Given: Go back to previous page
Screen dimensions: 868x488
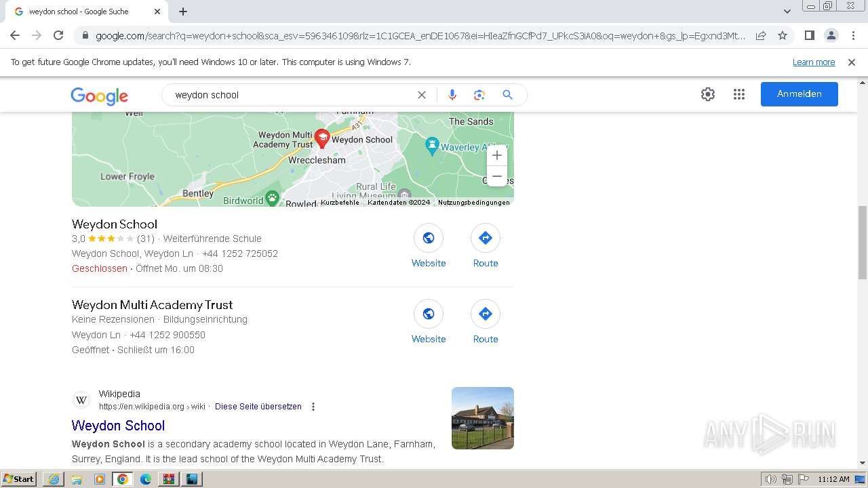Looking at the screenshot, I should coord(15,35).
